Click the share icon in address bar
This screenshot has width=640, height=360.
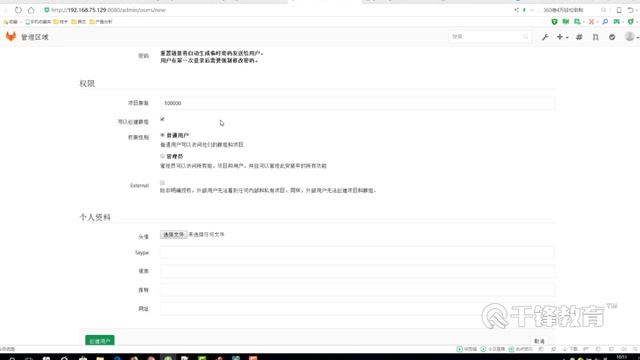pyautogui.click(x=516, y=10)
